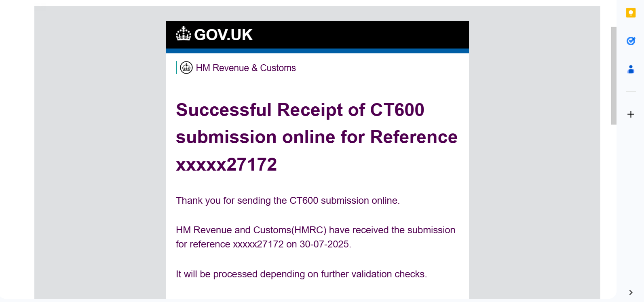Click the xxxxx27172 reference in the heading

[x=226, y=165]
